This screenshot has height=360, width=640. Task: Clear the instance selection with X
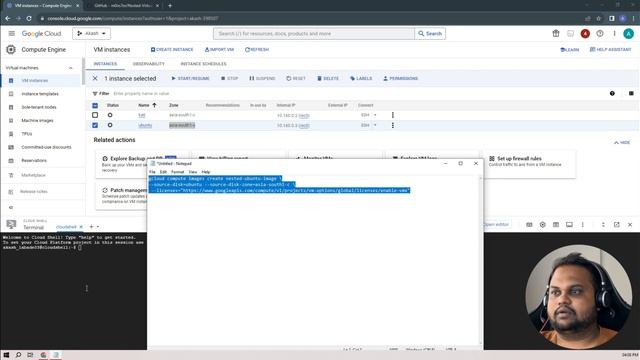(95, 78)
